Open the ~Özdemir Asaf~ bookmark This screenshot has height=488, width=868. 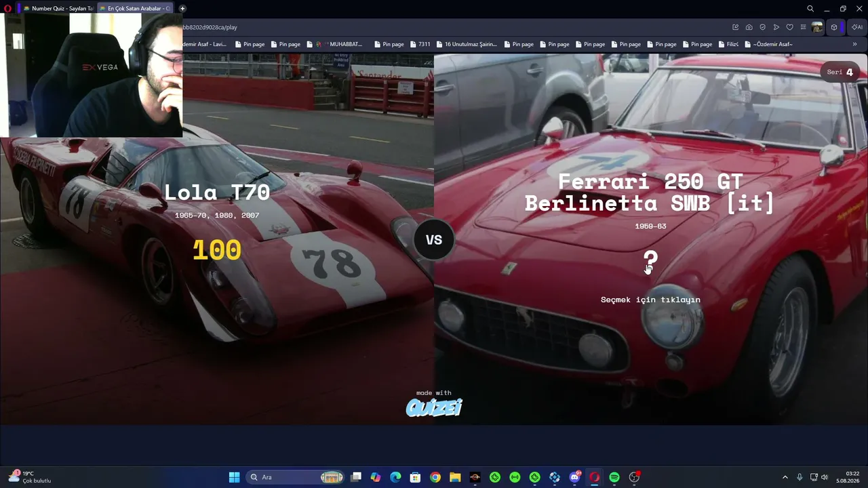point(769,44)
